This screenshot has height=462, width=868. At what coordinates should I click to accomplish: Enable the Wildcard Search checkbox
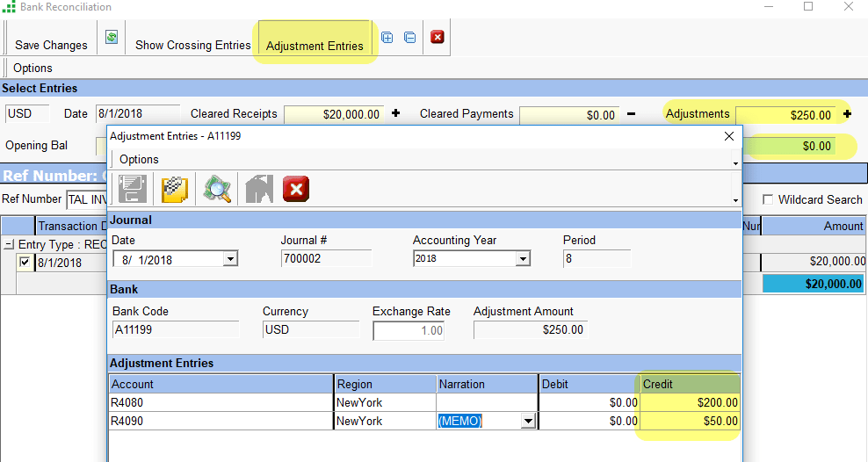[x=768, y=199]
